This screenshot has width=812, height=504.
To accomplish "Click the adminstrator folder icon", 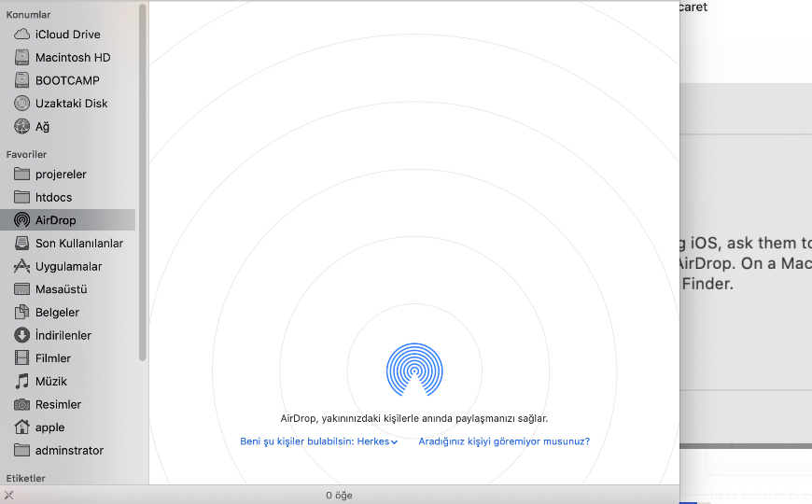I will pyautogui.click(x=21, y=450).
